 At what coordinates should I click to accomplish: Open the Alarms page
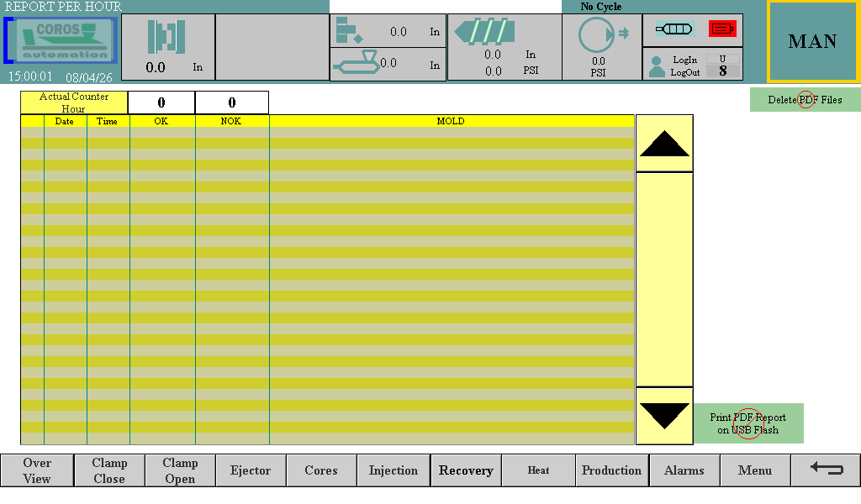[684, 470]
